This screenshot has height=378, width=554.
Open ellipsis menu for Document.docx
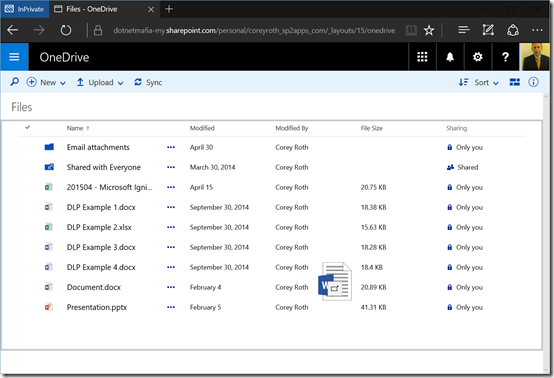[x=171, y=287]
